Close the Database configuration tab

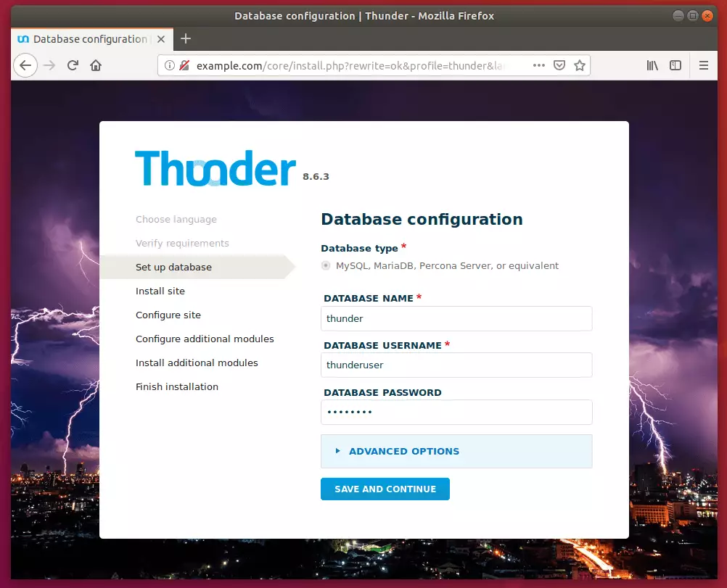click(x=161, y=39)
